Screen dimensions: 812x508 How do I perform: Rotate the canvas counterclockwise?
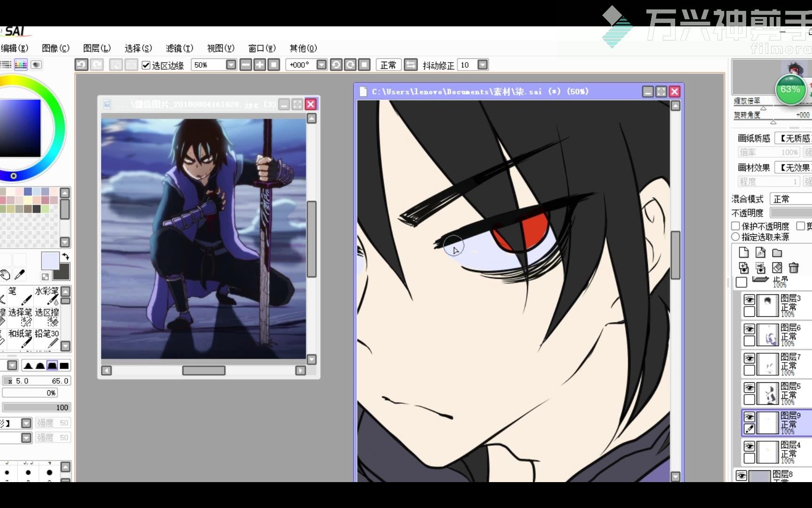[x=336, y=65]
